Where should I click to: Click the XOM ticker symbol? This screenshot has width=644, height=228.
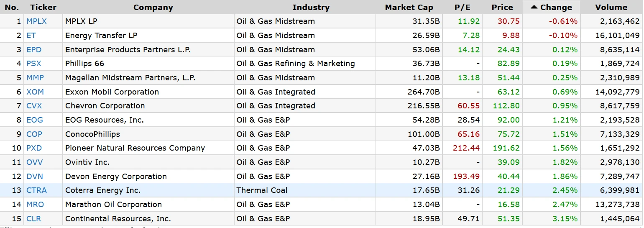(35, 92)
